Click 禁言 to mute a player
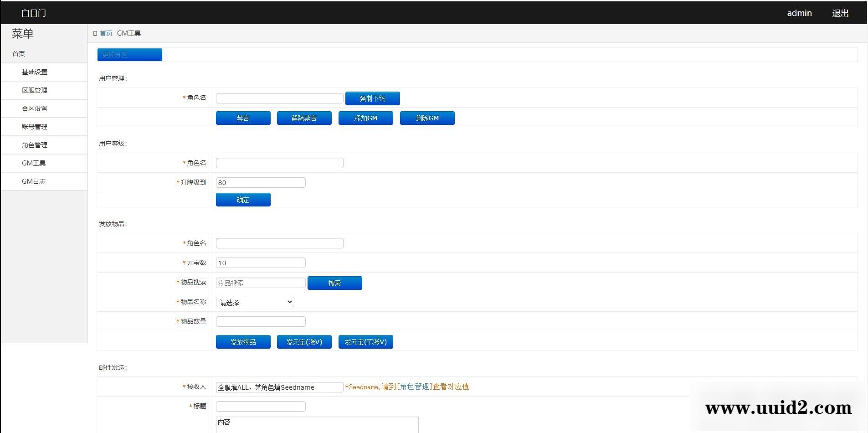This screenshot has width=868, height=433. [243, 118]
